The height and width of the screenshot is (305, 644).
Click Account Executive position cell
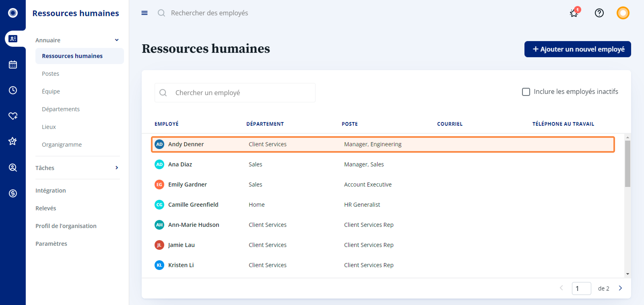tap(368, 185)
